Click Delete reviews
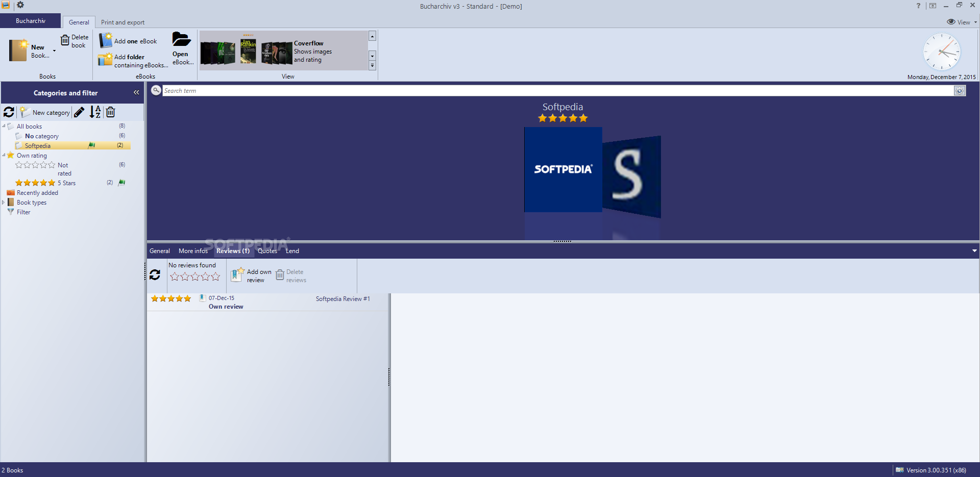Viewport: 980px width, 477px height. click(x=291, y=275)
